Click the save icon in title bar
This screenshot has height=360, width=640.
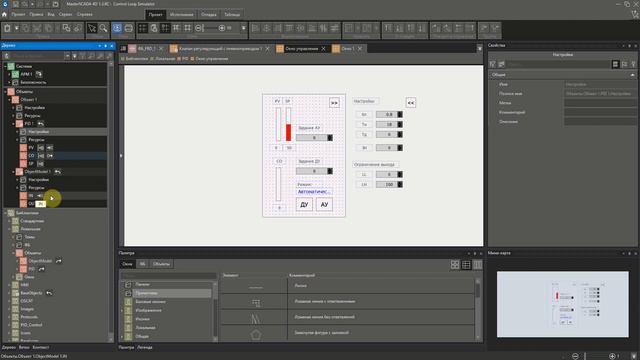(16, 4)
